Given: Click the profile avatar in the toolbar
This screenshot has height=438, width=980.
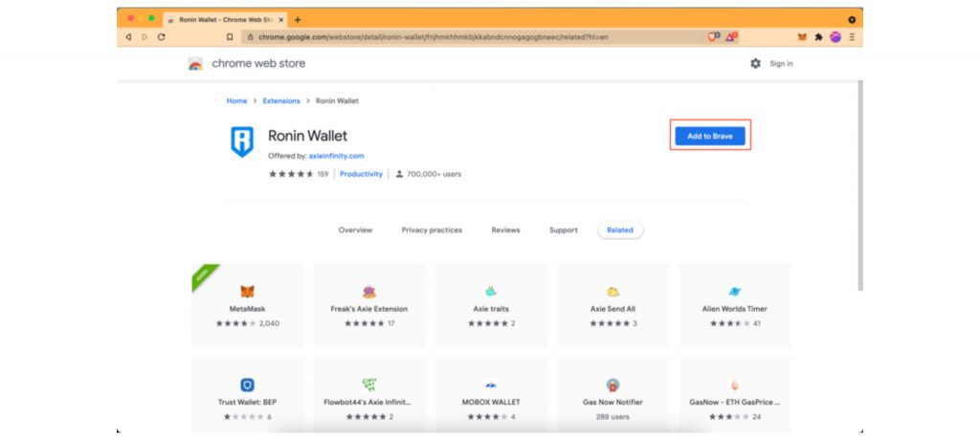Looking at the screenshot, I should tap(835, 37).
